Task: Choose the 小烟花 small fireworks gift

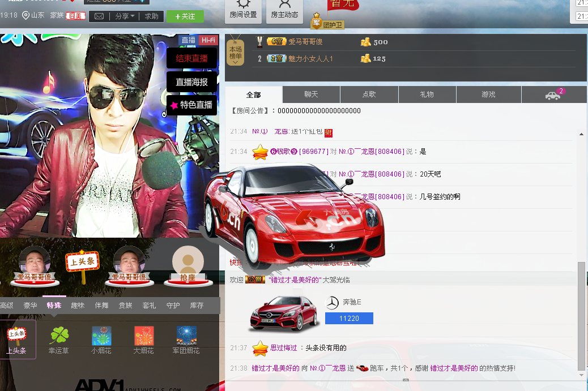Action: 101,340
